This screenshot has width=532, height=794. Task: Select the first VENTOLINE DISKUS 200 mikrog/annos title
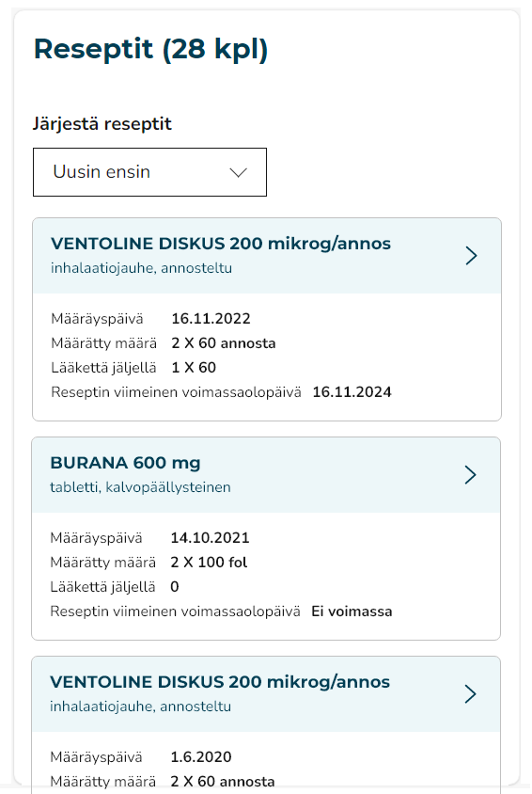[x=221, y=244]
